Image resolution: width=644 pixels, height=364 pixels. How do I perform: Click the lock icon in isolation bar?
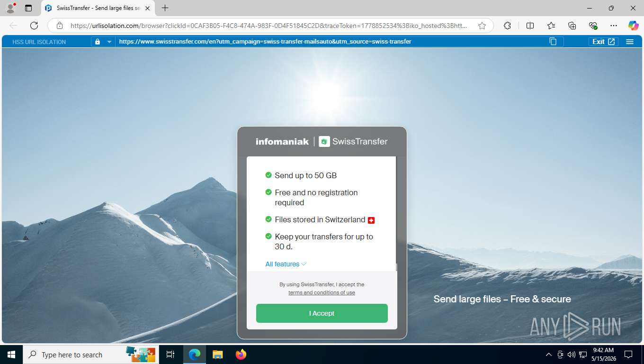[98, 42]
